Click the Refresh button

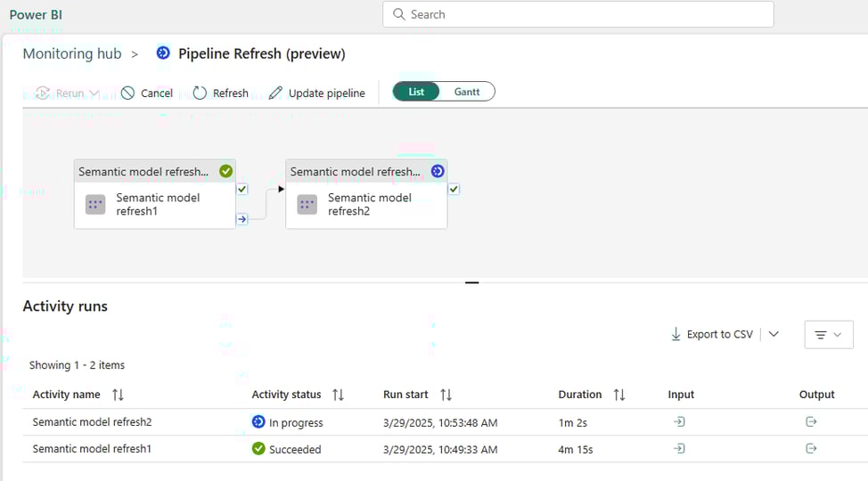click(220, 93)
